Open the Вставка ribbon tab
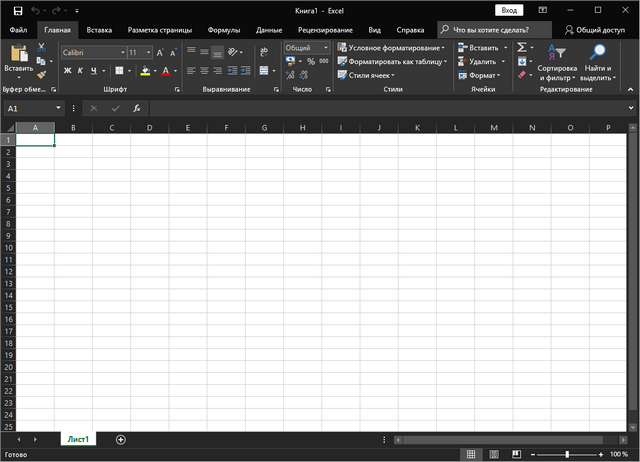This screenshot has height=462, width=640. click(99, 30)
